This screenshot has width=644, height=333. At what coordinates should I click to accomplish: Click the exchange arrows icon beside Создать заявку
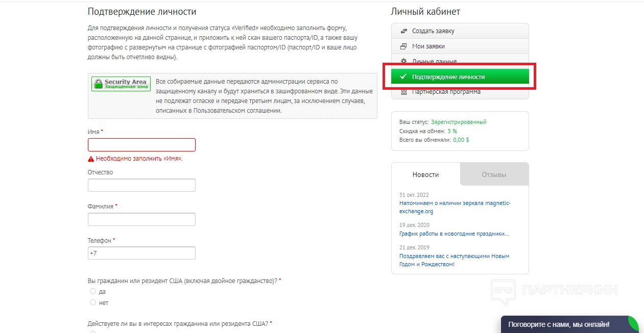[x=403, y=31]
